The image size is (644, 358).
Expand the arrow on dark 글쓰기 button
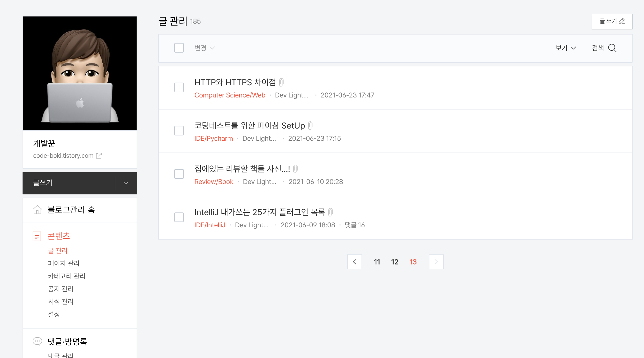[x=126, y=183]
